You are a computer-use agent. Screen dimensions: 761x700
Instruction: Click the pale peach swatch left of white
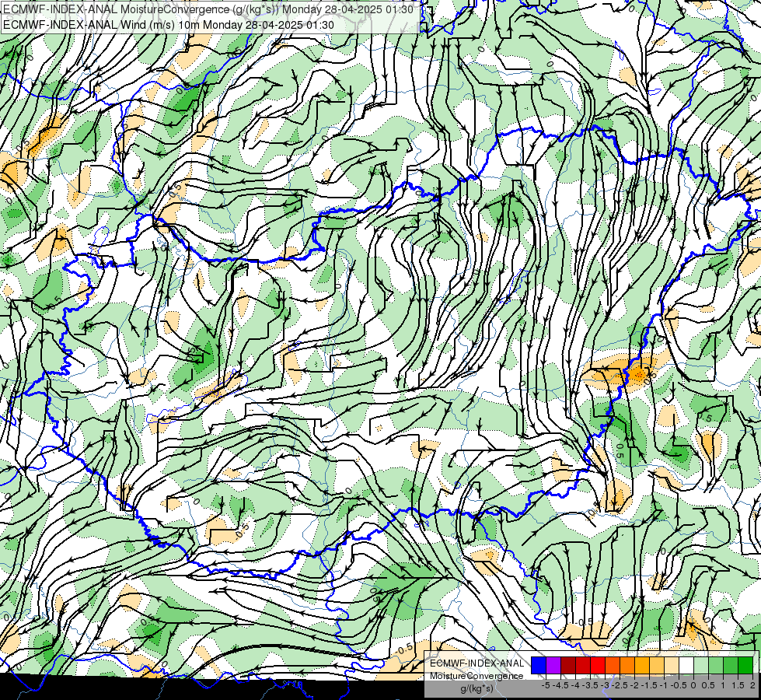(x=672, y=665)
